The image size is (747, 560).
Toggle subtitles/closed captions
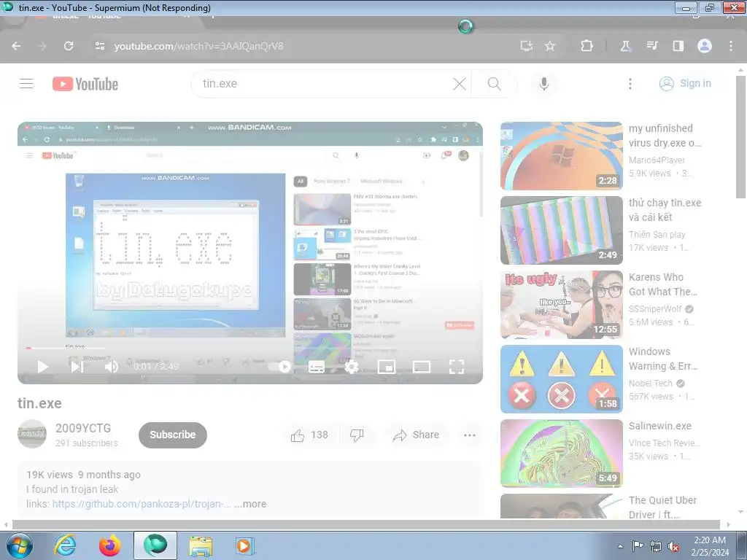[x=317, y=367]
